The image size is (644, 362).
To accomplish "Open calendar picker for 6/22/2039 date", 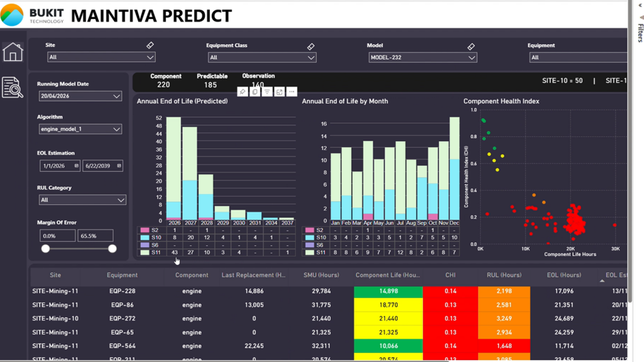I will point(119,165).
